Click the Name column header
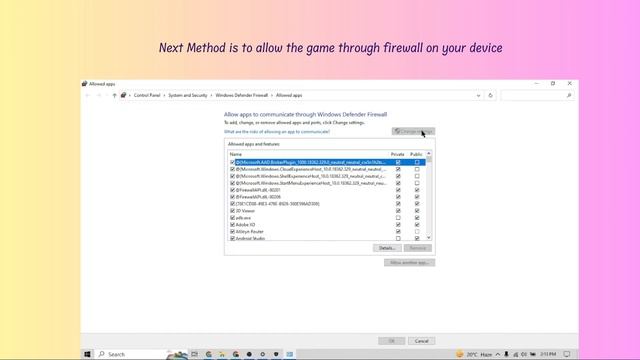Screen dimensions: 640x360 (236, 154)
